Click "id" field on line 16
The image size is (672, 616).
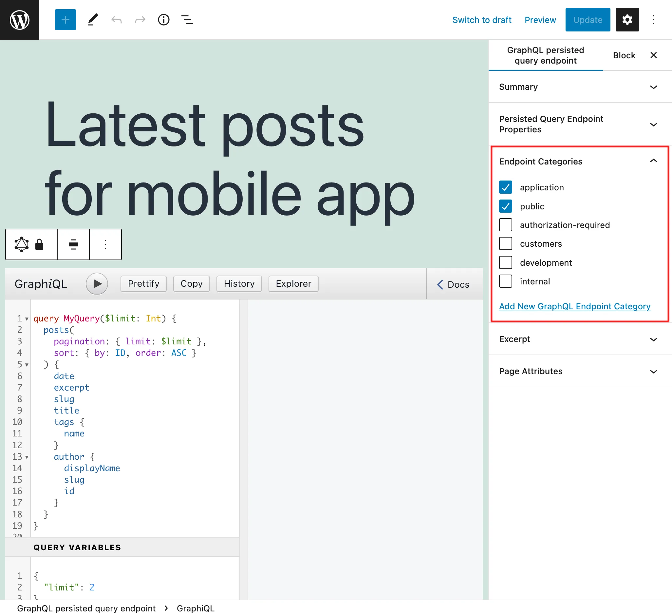(x=69, y=491)
